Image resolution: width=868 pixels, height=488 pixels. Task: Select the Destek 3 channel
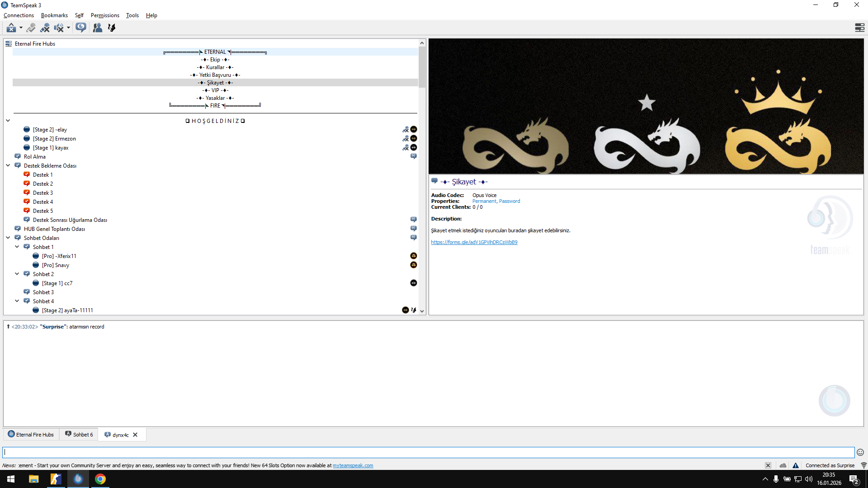[43, 193]
